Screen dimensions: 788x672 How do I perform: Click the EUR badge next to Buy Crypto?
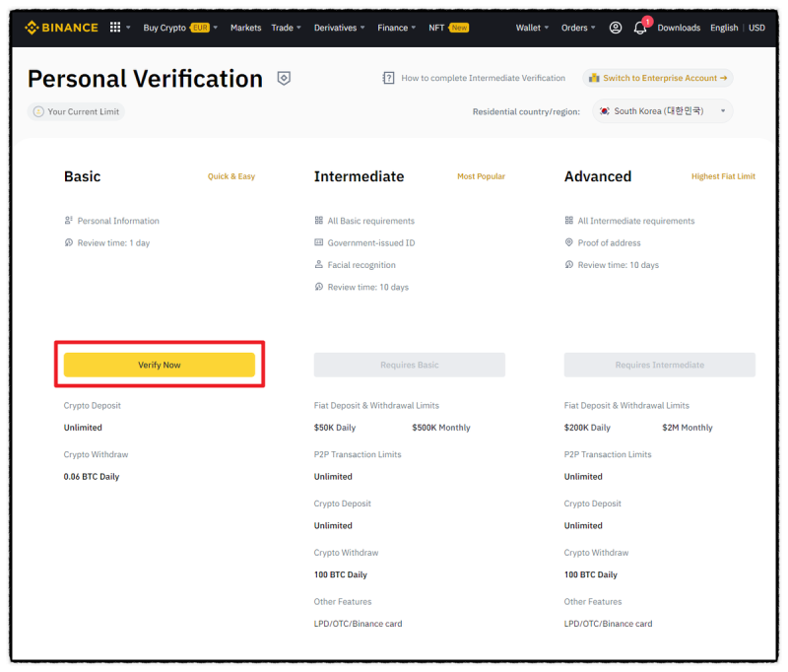[x=200, y=28]
